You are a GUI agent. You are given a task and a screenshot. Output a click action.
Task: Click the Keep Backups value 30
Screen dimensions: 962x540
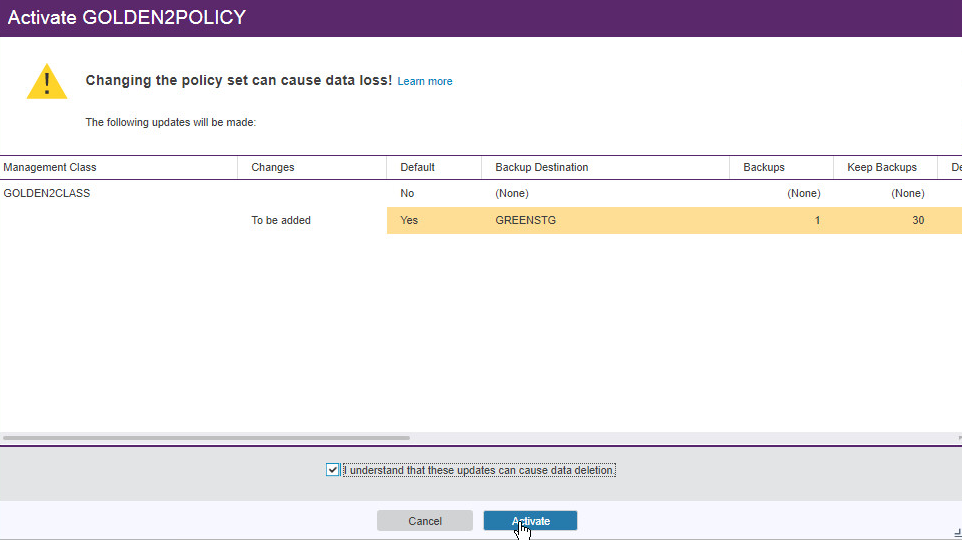point(917,220)
